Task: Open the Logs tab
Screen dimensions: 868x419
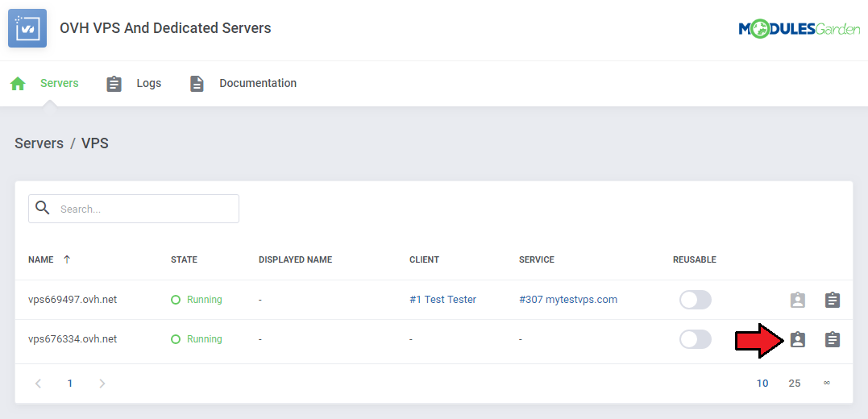Action: point(149,83)
